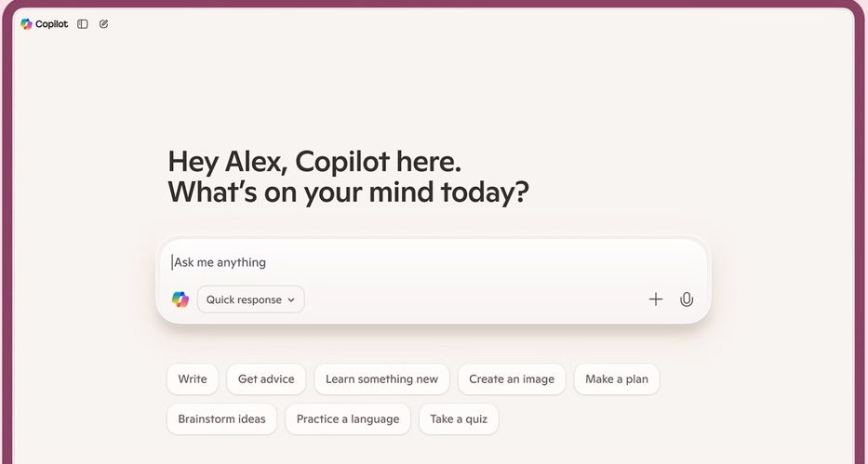The height and width of the screenshot is (464, 868).
Task: Click the Copilot icon inside the composer
Action: click(x=180, y=299)
